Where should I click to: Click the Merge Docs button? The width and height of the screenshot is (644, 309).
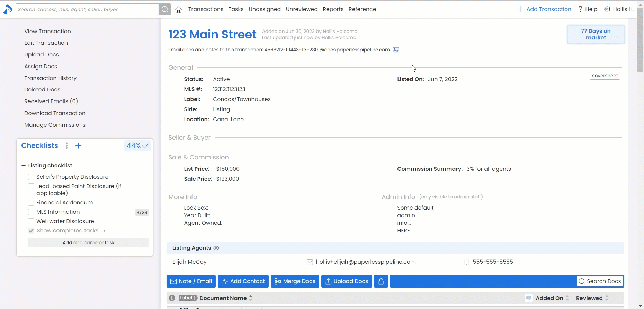point(295,281)
